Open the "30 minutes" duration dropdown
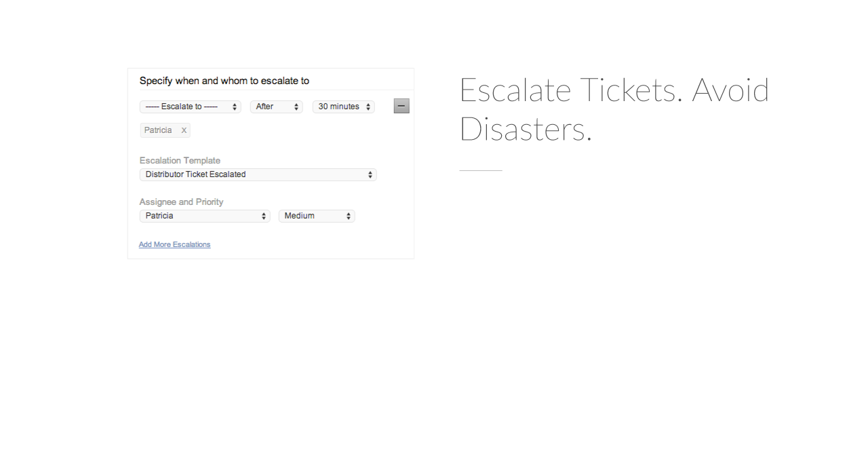The height and width of the screenshot is (475, 868). point(344,107)
